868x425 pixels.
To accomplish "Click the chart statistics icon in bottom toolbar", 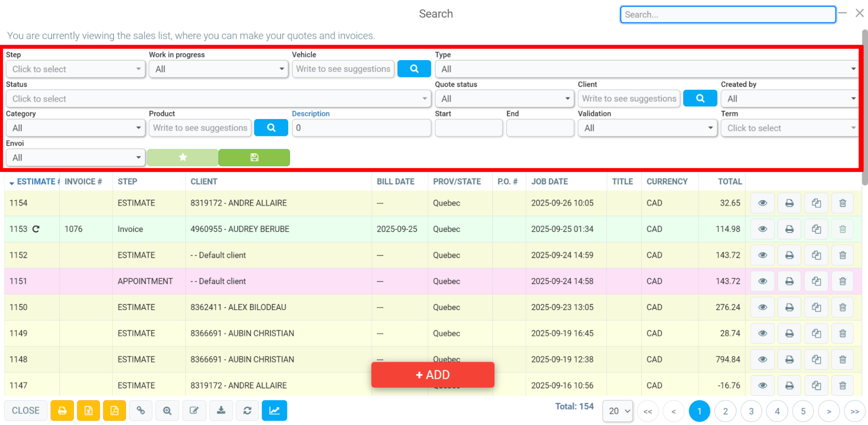I will tap(274, 410).
